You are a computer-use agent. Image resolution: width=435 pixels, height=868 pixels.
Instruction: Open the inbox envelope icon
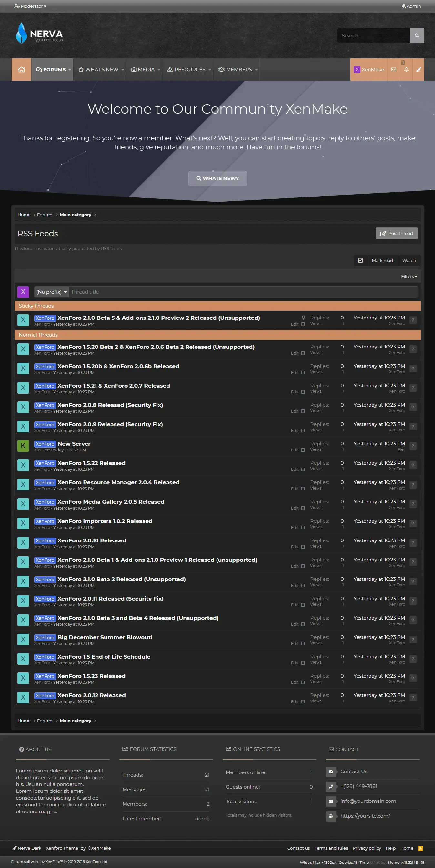tap(394, 69)
